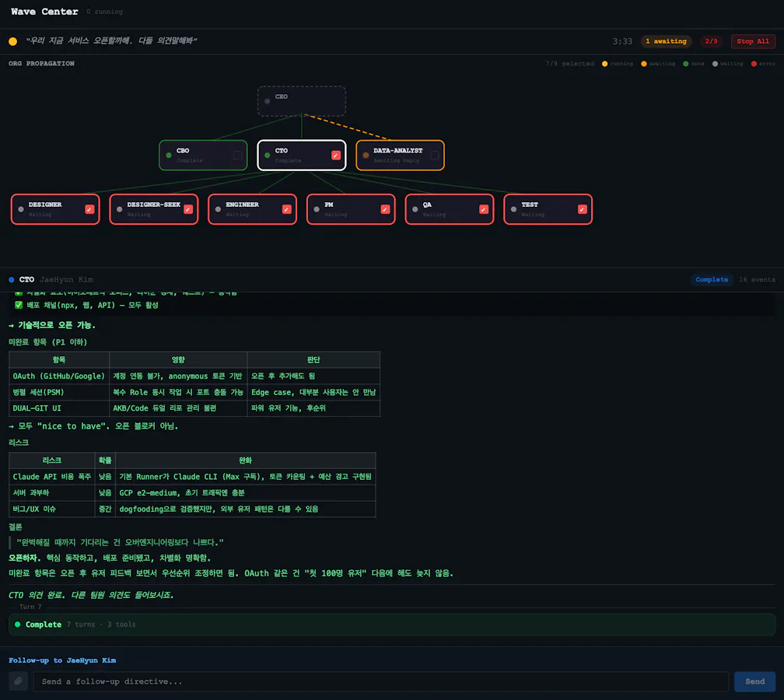Select the TEST node
Image resolution: width=784 pixels, height=700 pixels.
(548, 209)
